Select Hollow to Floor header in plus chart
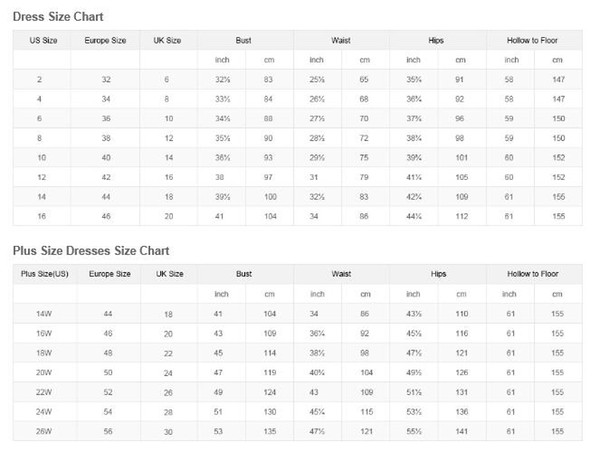Screen dimensions: 600x461 pyautogui.click(x=533, y=274)
